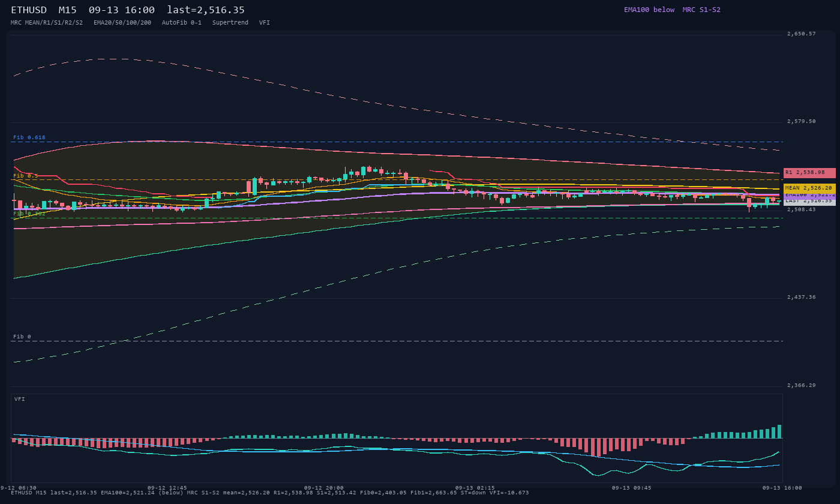Click the 09-13 09:45 time axis label
The width and height of the screenshot is (840, 504).
click(631, 488)
